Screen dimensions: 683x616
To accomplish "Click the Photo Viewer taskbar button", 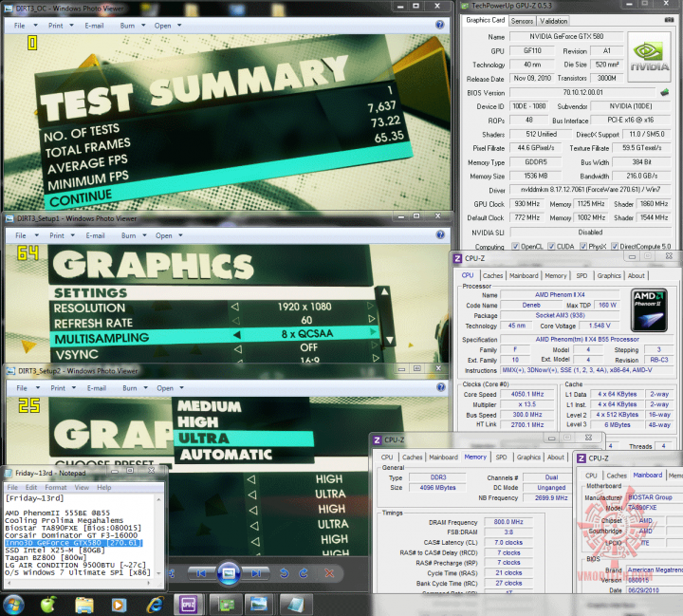I will pos(259,605).
